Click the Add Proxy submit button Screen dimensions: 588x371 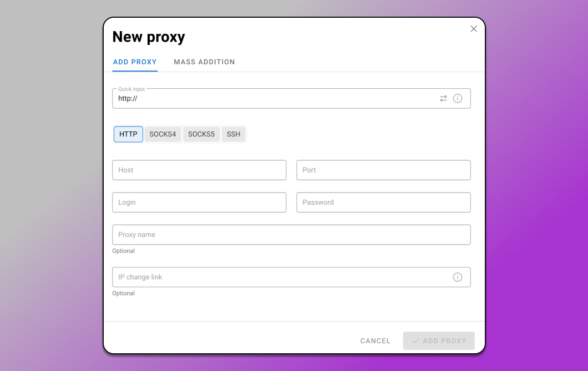click(x=439, y=340)
